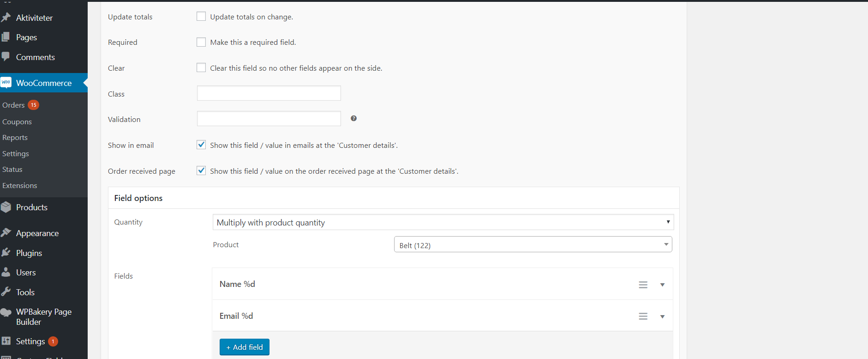Open the Product select showing Belt (122)
Image resolution: width=868 pixels, height=359 pixels.
(533, 245)
